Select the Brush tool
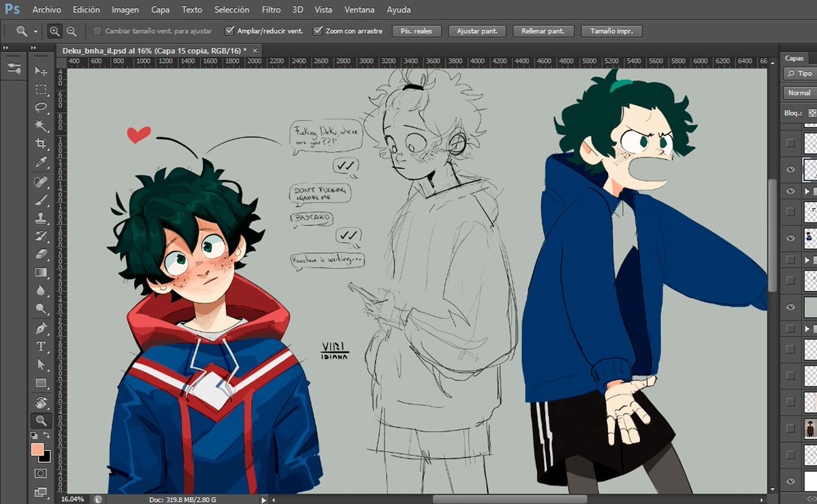This screenshot has height=504, width=817. [41, 200]
